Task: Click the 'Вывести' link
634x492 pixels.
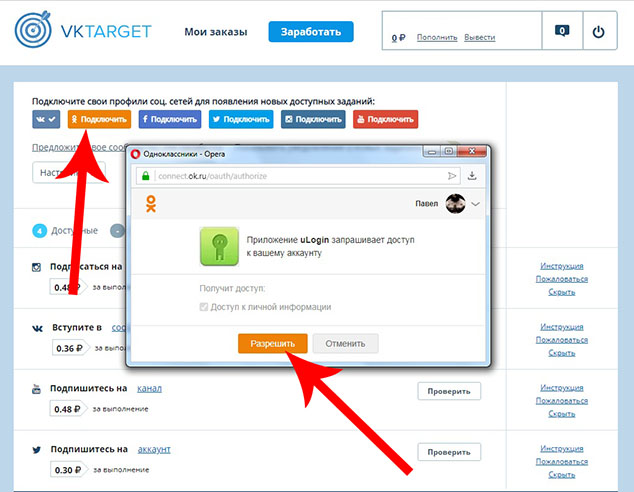Action: [479, 37]
